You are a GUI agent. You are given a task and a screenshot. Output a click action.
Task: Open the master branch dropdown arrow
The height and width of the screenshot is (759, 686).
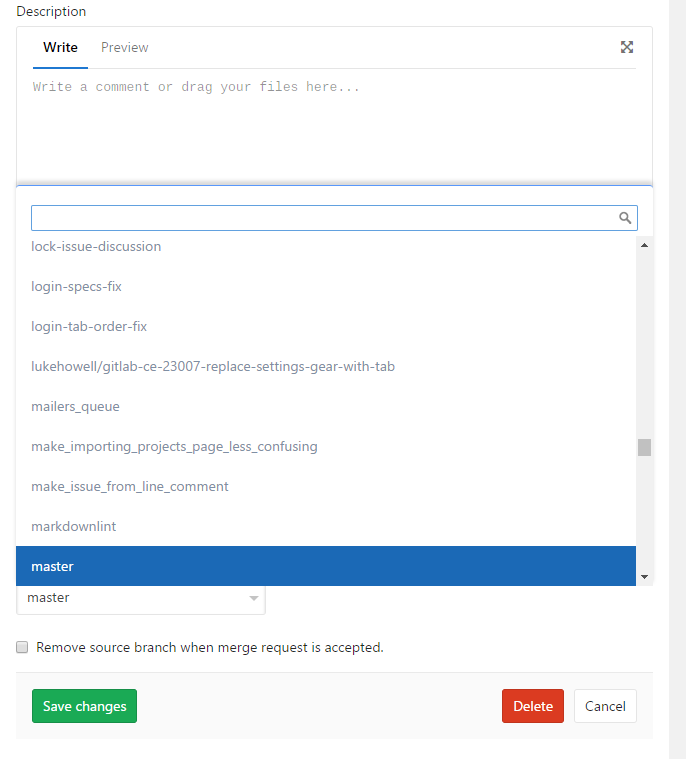(253, 598)
